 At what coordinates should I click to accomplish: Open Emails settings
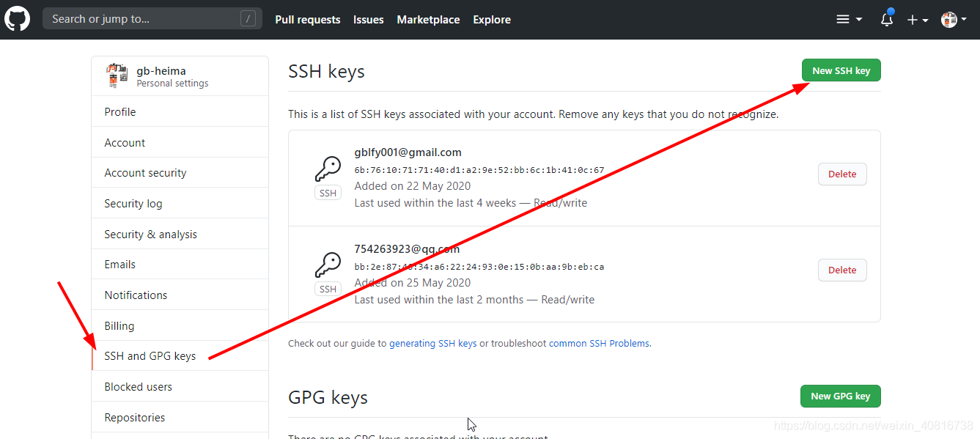coord(180,265)
